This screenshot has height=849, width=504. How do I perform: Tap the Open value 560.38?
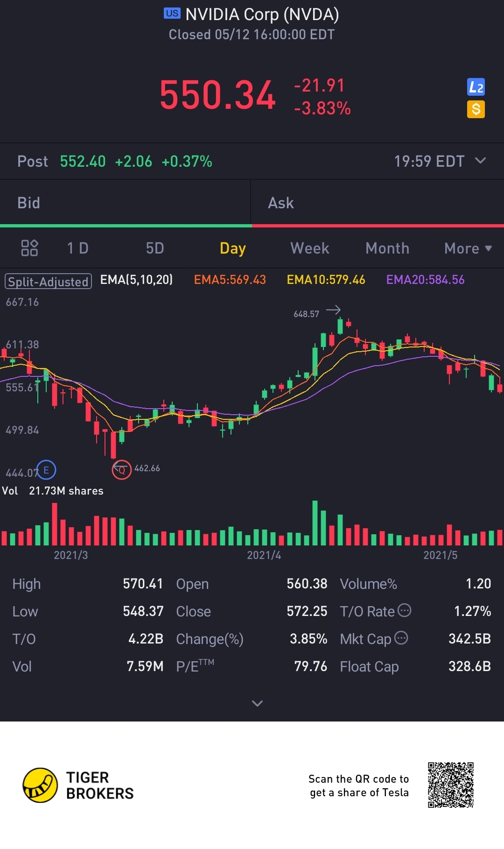[x=307, y=584]
